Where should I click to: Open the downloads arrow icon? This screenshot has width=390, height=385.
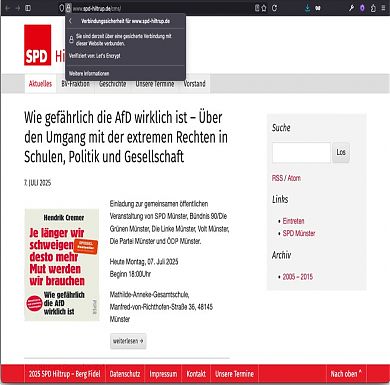(x=307, y=8)
